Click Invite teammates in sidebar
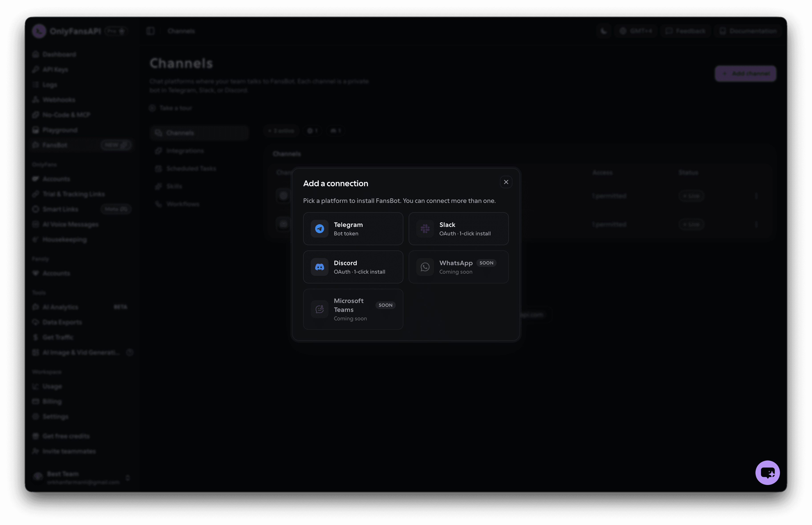Image resolution: width=812 pixels, height=525 pixels. (x=82, y=451)
